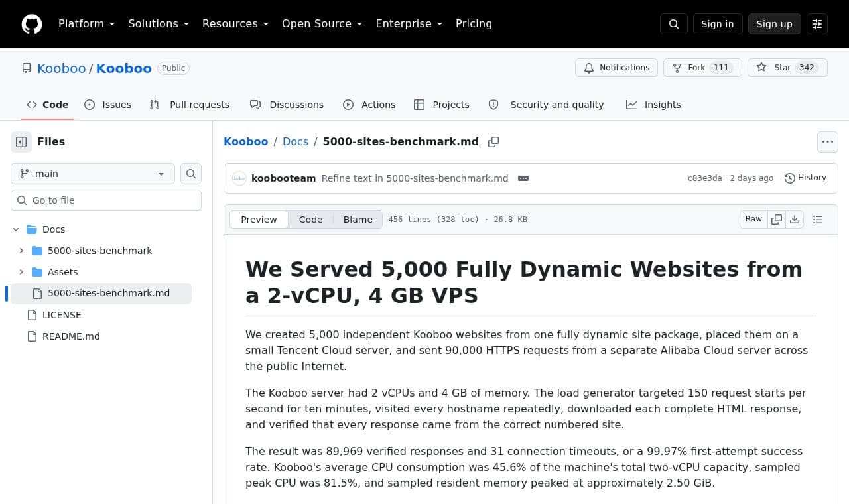Image resolution: width=849 pixels, height=504 pixels.
Task: Open the Insights tab
Action: (653, 105)
